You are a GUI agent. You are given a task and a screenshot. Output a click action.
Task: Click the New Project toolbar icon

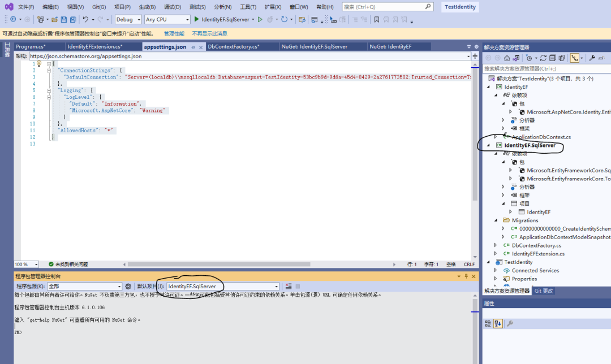tap(41, 19)
